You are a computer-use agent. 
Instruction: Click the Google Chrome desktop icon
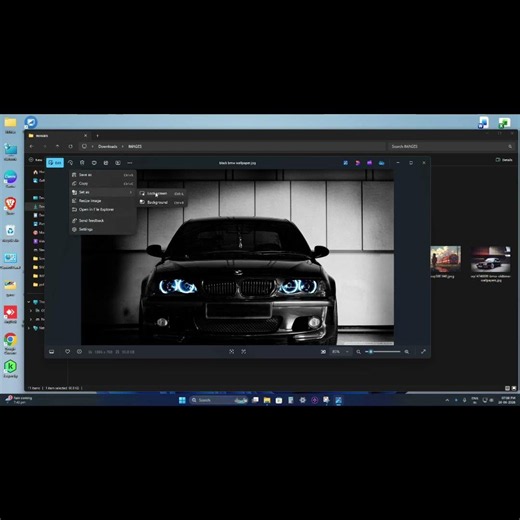coord(10,343)
